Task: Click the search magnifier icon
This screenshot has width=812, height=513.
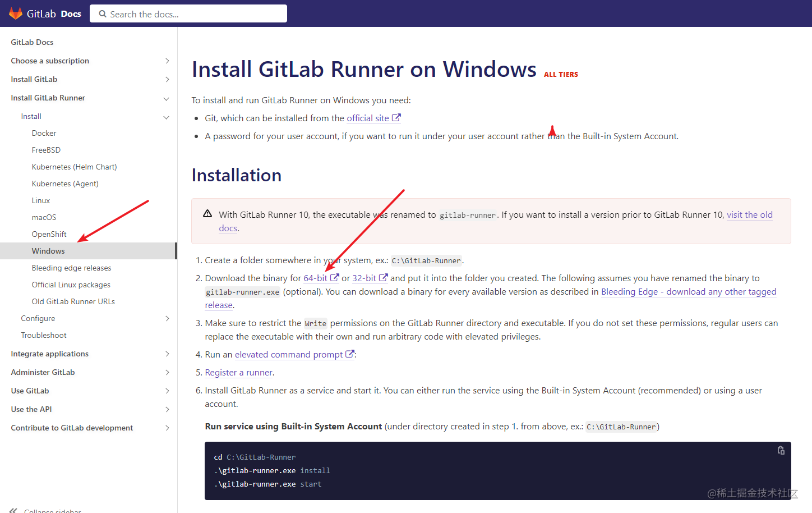Action: [103, 14]
